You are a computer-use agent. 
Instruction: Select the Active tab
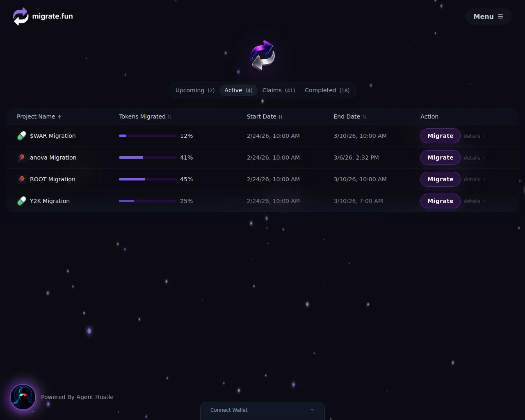point(238,90)
